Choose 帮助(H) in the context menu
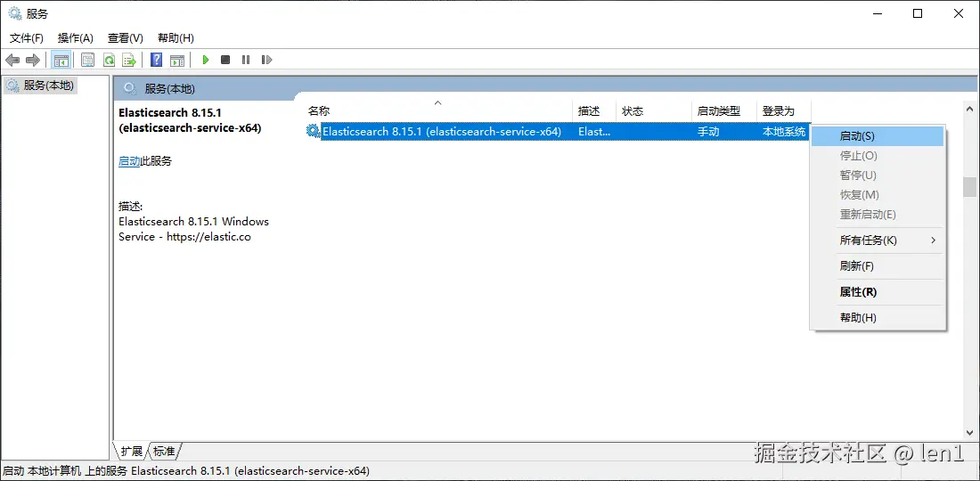The width and height of the screenshot is (980, 481). [878, 318]
